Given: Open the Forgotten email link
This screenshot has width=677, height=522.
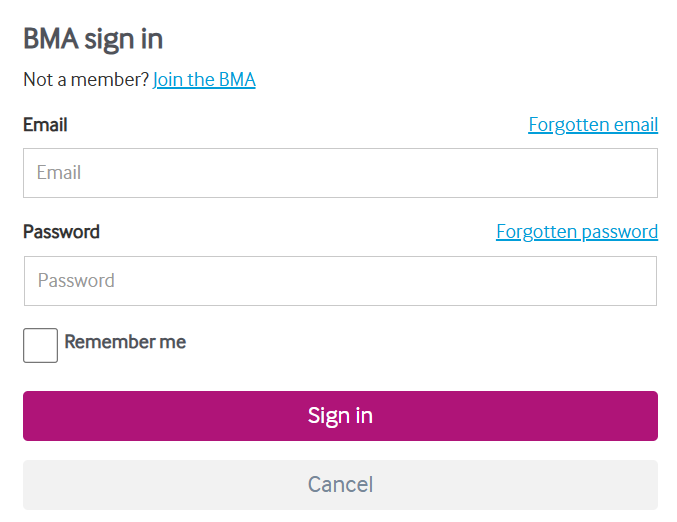Looking at the screenshot, I should click(x=592, y=125).
